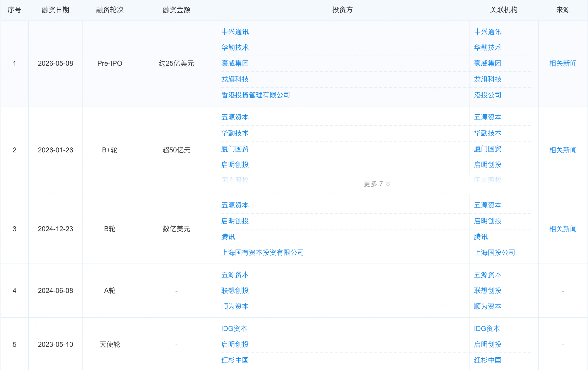Viewport: 588px width, 370px height.
Task: Open 港投公司 in 关联机构 column
Action: click(x=488, y=95)
